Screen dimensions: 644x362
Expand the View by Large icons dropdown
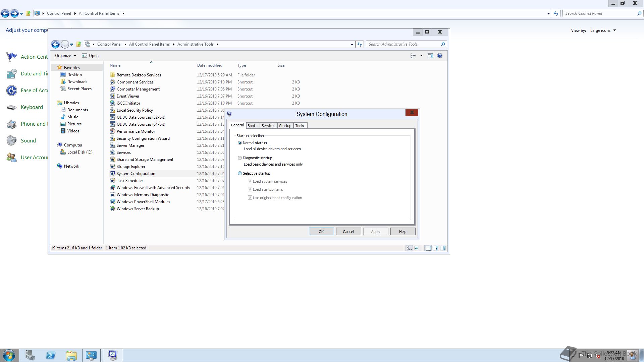pos(603,31)
